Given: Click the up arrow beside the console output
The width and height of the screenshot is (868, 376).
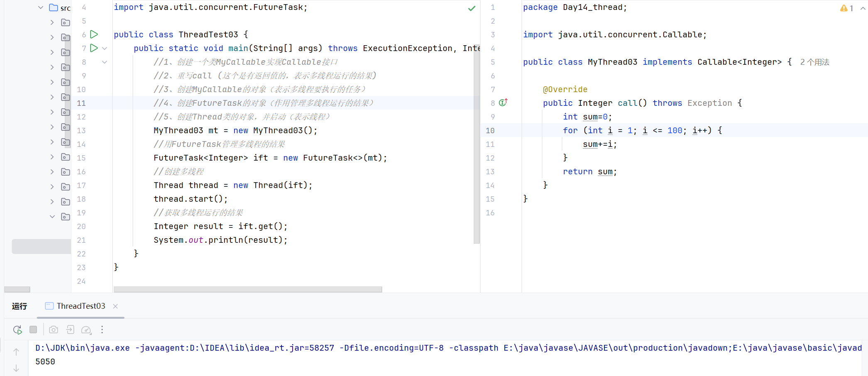Looking at the screenshot, I should (16, 352).
